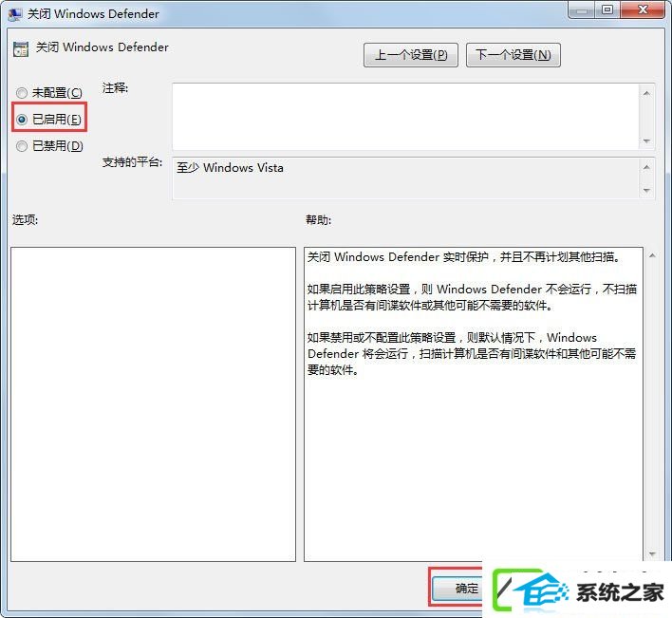Maximize the dialog window
The width and height of the screenshot is (672, 618).
point(607,9)
